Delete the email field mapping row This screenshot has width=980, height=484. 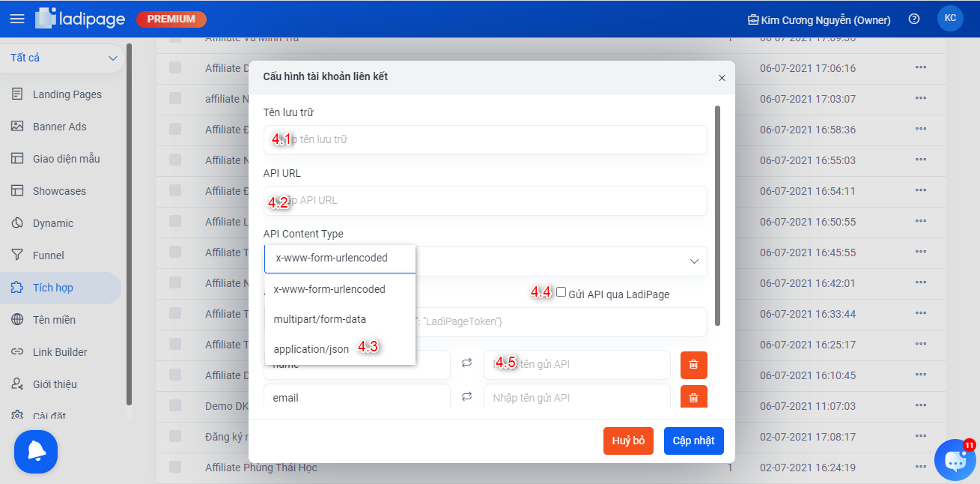[693, 398]
